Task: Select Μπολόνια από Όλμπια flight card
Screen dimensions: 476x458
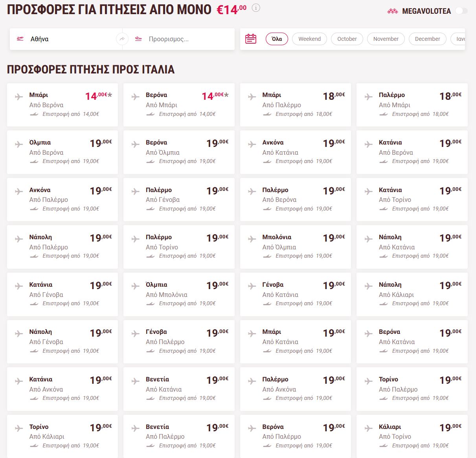Action: 295,247
